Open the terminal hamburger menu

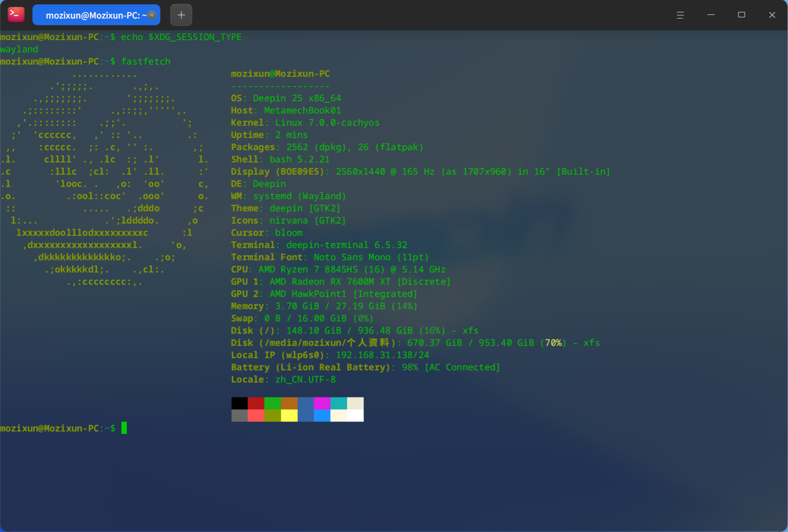680,15
